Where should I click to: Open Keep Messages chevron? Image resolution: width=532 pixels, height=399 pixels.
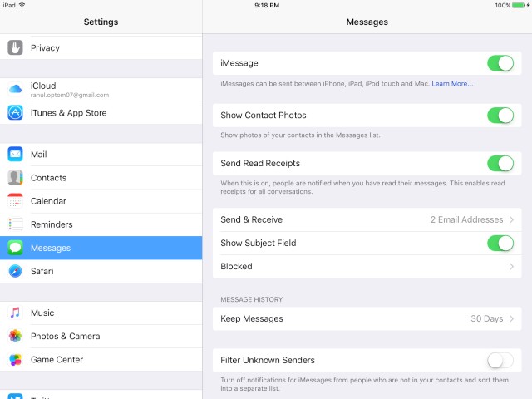[512, 318]
